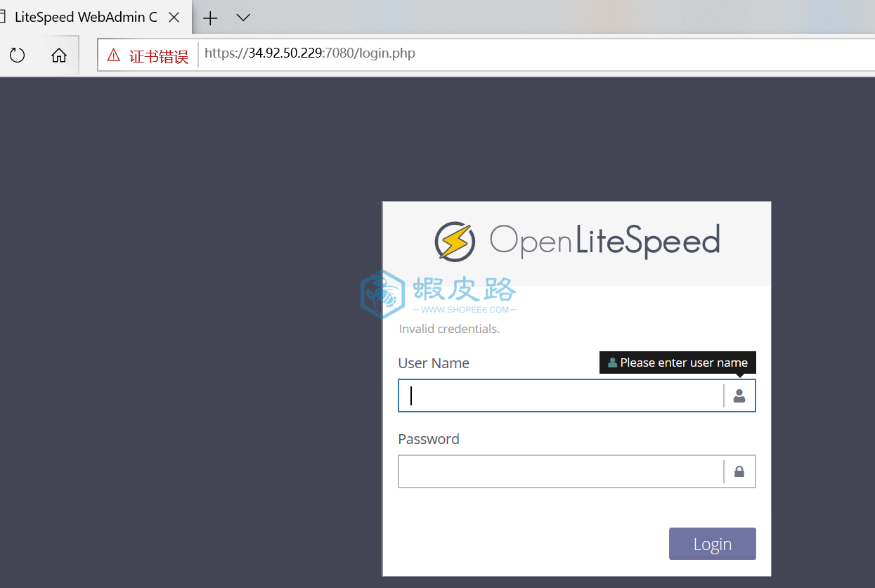Click the lock icon in Password field

739,471
